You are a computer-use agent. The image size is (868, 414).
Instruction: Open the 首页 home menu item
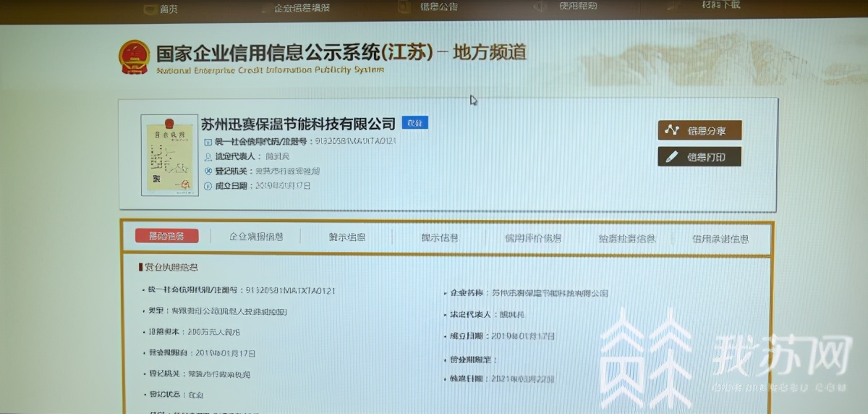pyautogui.click(x=169, y=9)
